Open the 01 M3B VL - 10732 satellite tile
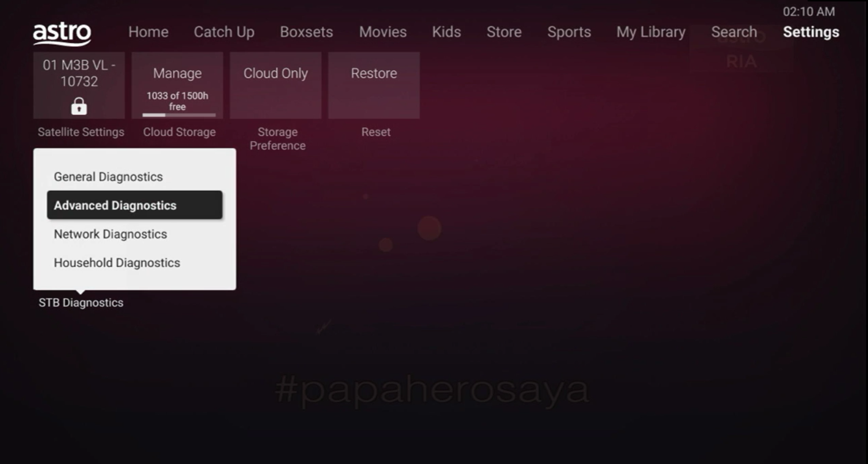This screenshot has height=464, width=868. pos(79,85)
